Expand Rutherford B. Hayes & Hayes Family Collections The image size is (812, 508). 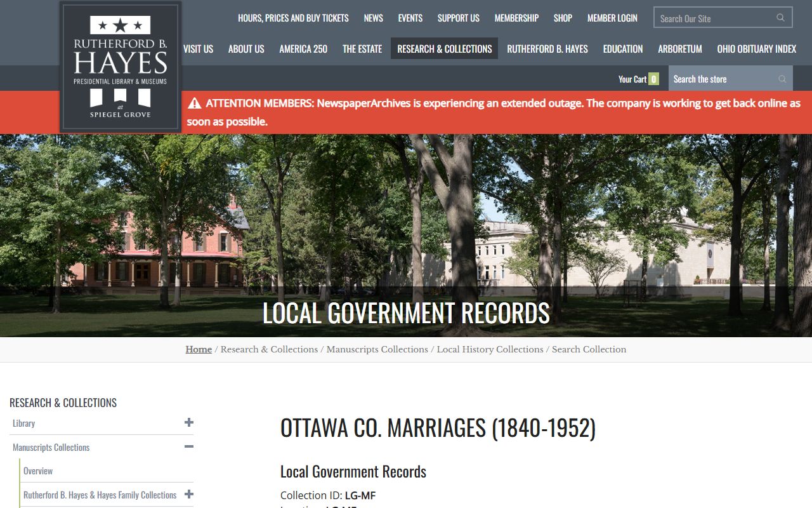[x=188, y=494]
